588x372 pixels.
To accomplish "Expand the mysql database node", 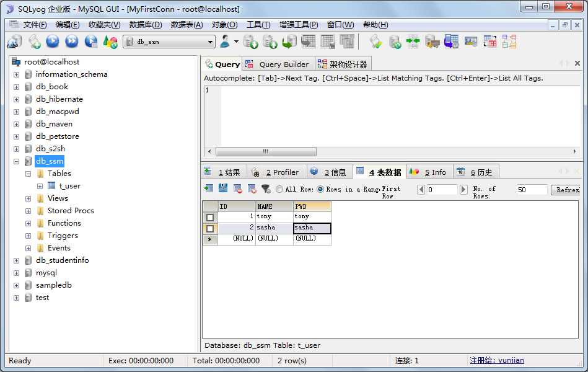I will point(16,273).
